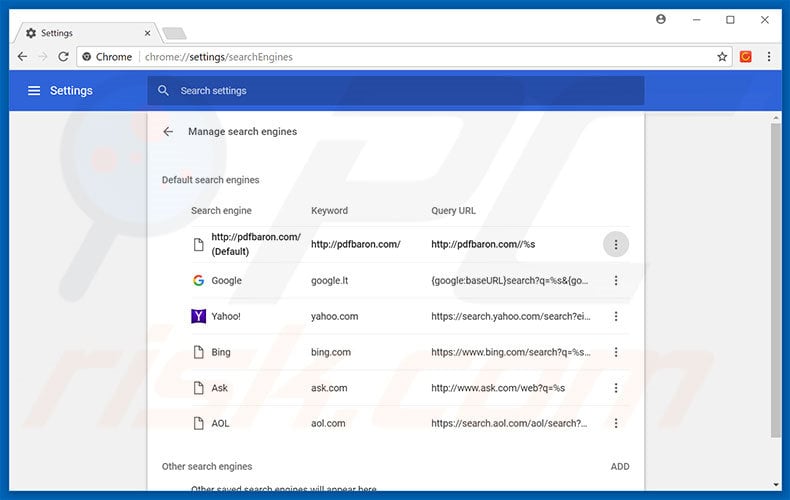
Task: Click the page icon beside Ask
Action: coord(199,388)
